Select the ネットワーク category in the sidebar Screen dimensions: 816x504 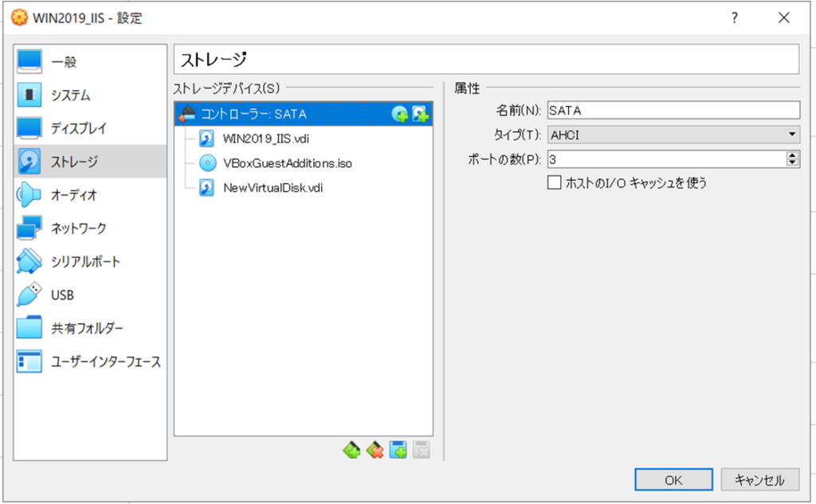click(x=78, y=229)
